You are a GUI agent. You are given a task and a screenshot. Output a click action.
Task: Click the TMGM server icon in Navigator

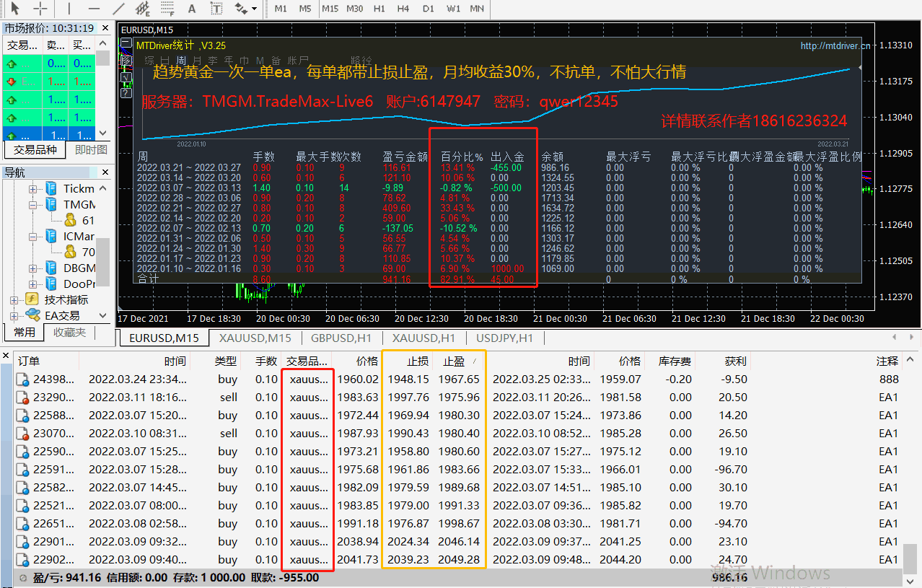coord(52,205)
